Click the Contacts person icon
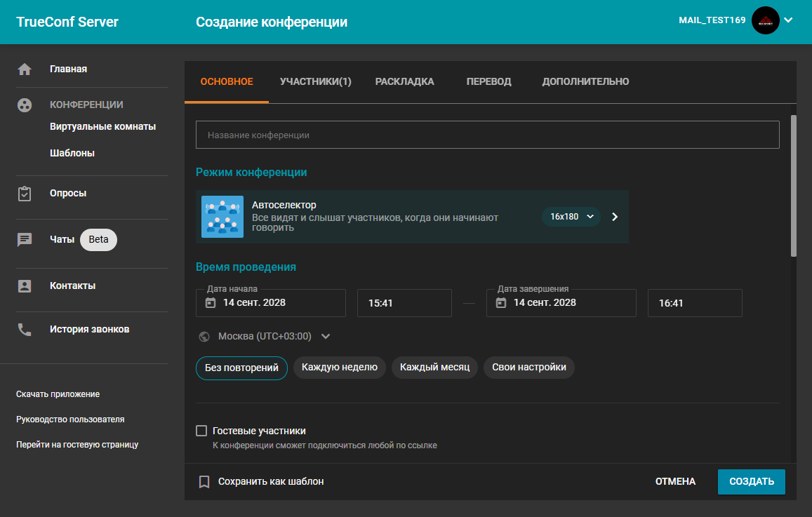 click(25, 286)
